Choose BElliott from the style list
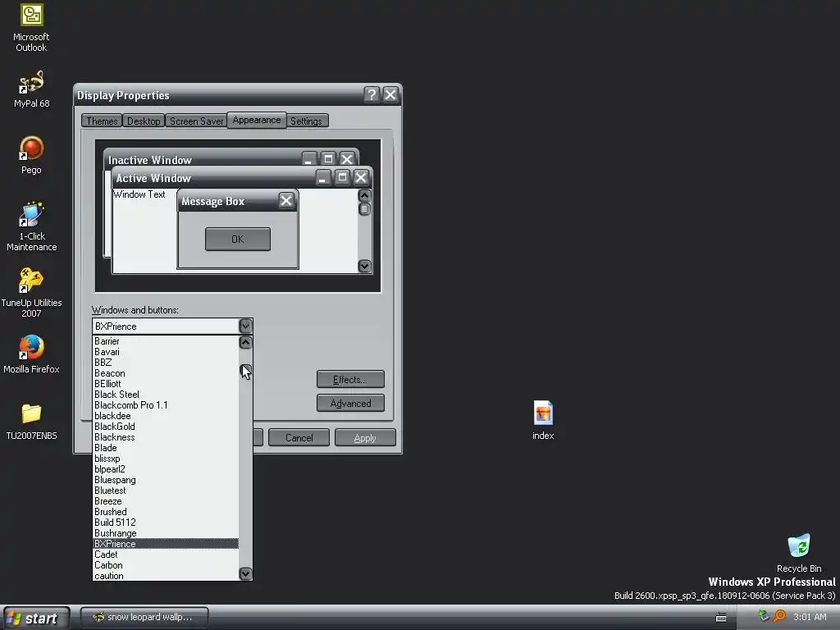 click(x=166, y=384)
